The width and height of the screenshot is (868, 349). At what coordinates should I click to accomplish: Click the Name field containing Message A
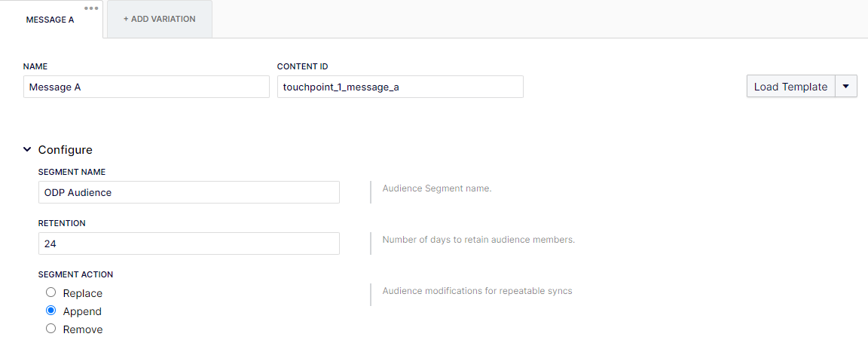[x=146, y=87]
